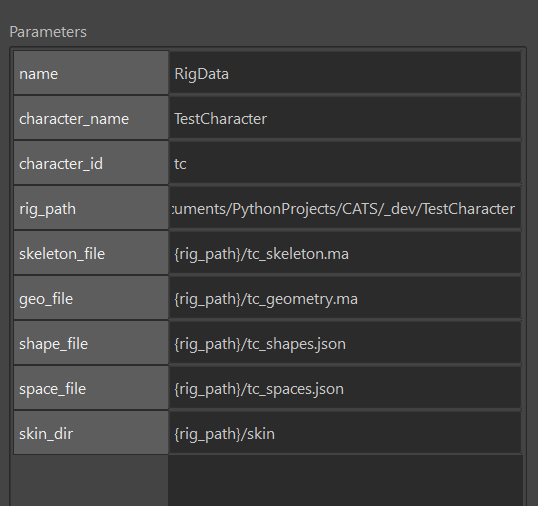Click the skin_dir label cell
538x506 pixels.
point(91,432)
